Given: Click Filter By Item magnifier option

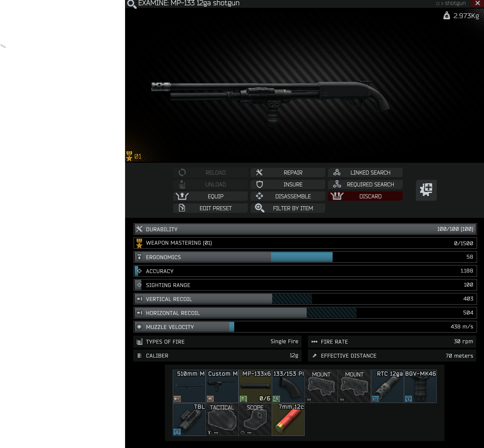Looking at the screenshot, I should (288, 208).
